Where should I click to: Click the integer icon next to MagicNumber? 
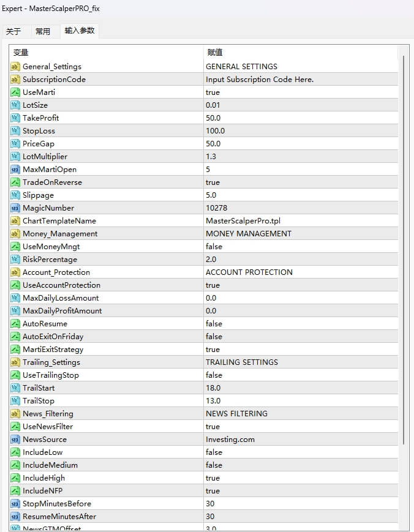tap(15, 208)
